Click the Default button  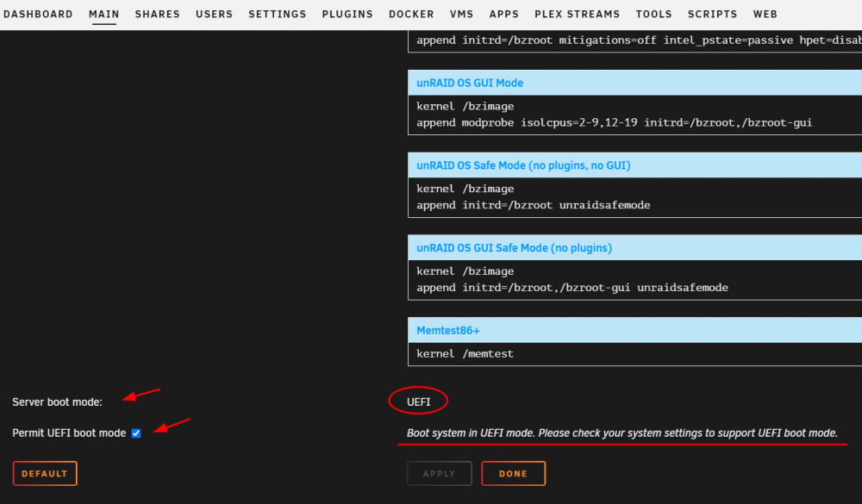(45, 473)
